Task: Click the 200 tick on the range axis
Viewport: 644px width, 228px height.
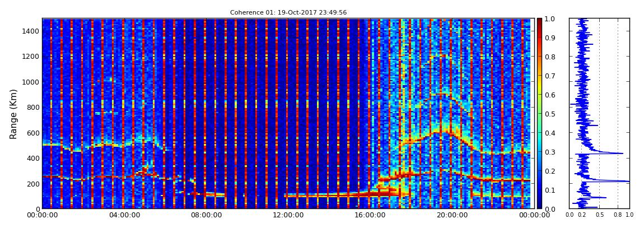Action: tap(33, 184)
